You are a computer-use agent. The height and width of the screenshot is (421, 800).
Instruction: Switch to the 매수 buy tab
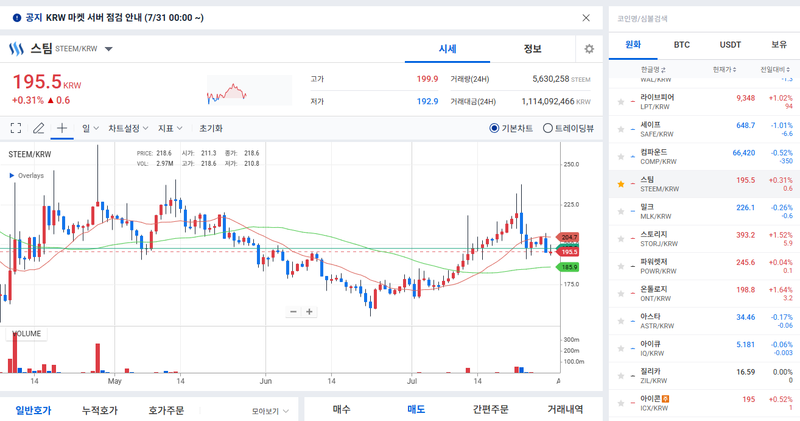click(341, 409)
